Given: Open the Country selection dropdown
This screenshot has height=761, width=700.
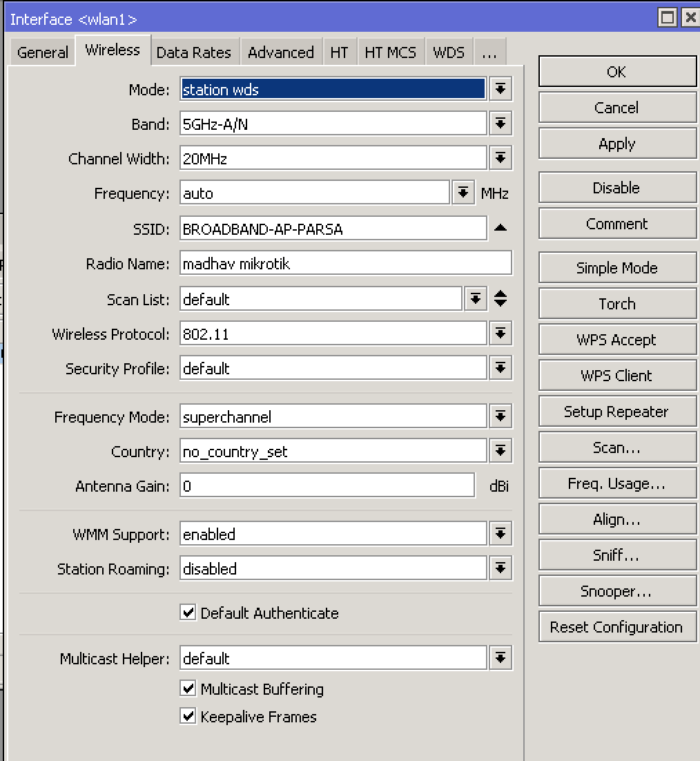Looking at the screenshot, I should 500,450.
